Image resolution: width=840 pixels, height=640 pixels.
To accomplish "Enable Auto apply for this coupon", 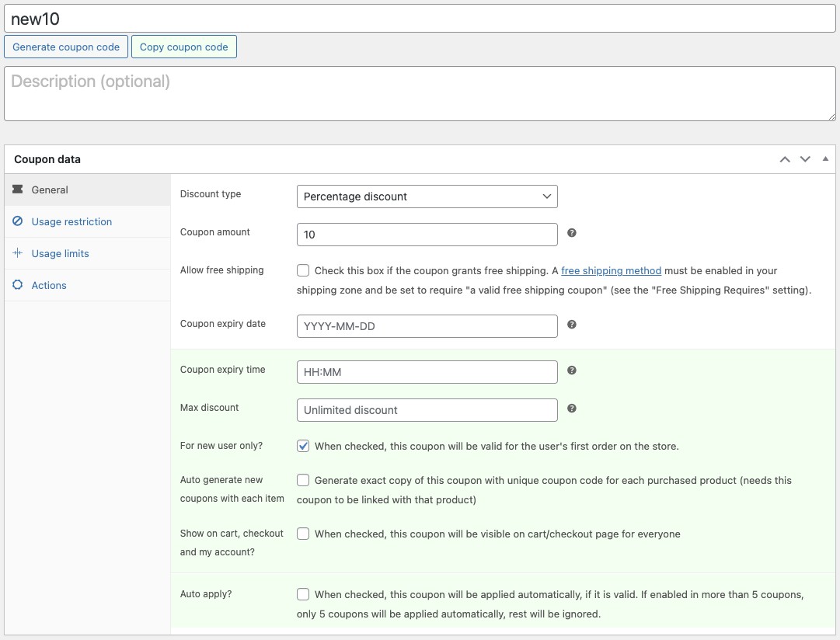I will (x=303, y=593).
